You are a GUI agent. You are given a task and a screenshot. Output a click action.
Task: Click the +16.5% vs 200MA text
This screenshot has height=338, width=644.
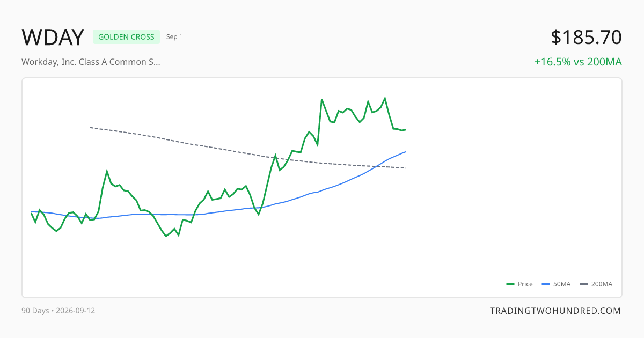pyautogui.click(x=578, y=62)
